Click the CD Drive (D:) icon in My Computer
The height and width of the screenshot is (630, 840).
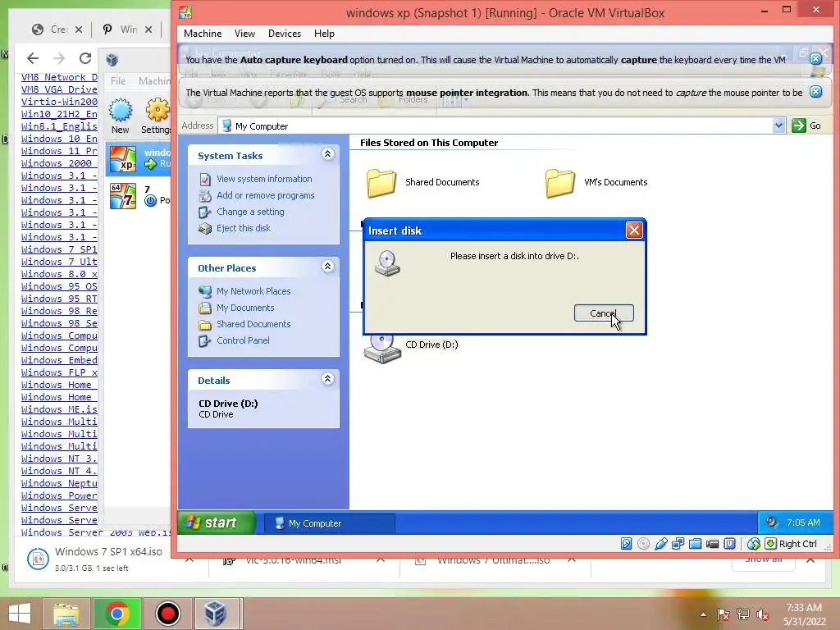[x=382, y=348]
